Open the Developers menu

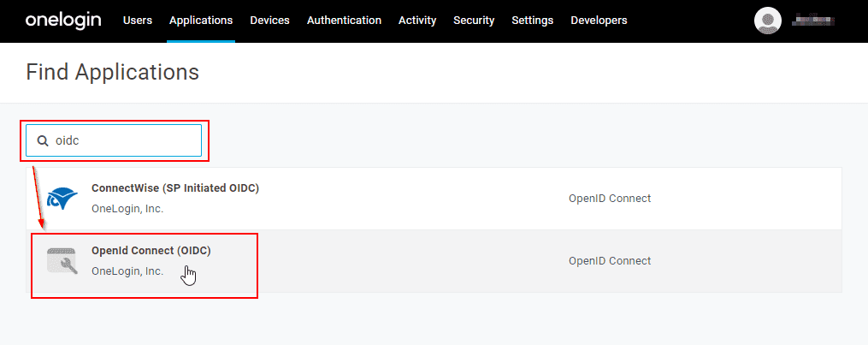click(x=599, y=21)
